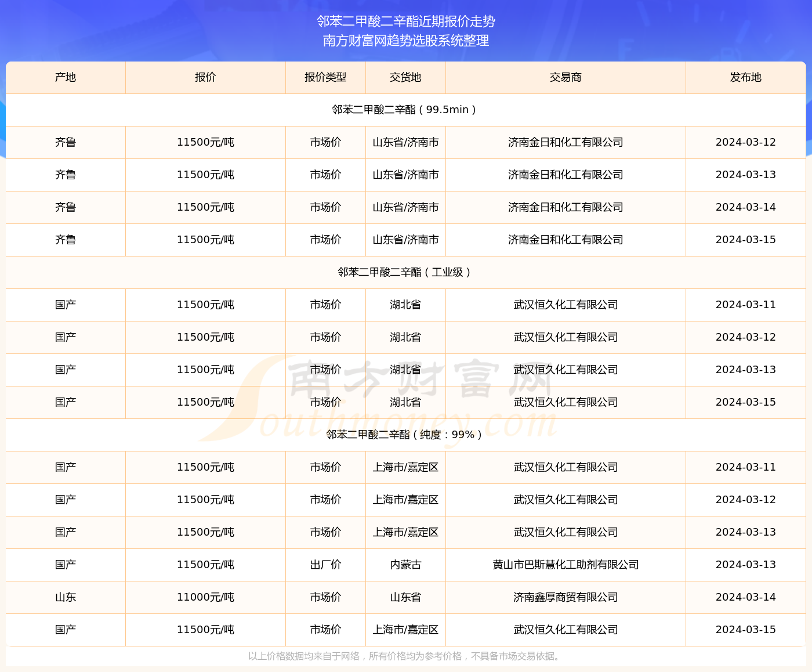The height and width of the screenshot is (672, 812).
Task: Click date 2024-03-12 in the 湖北省 row
Action: pyautogui.click(x=745, y=337)
